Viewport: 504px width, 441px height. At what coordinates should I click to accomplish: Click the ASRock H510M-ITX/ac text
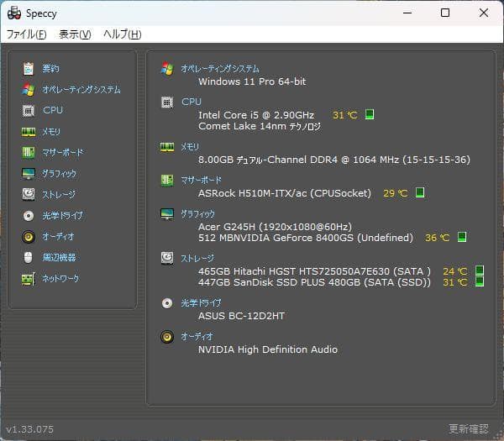click(x=285, y=193)
